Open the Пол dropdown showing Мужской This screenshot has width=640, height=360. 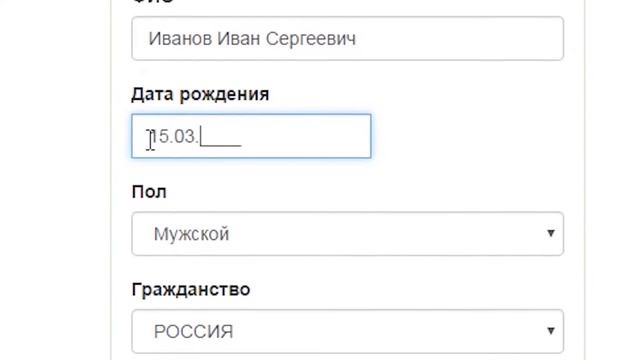[x=348, y=234]
